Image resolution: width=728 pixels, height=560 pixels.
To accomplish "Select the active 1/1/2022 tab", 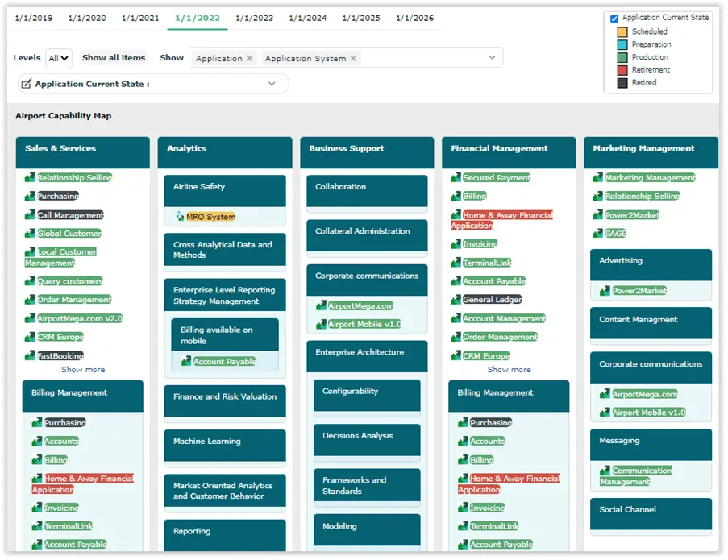I will (198, 18).
